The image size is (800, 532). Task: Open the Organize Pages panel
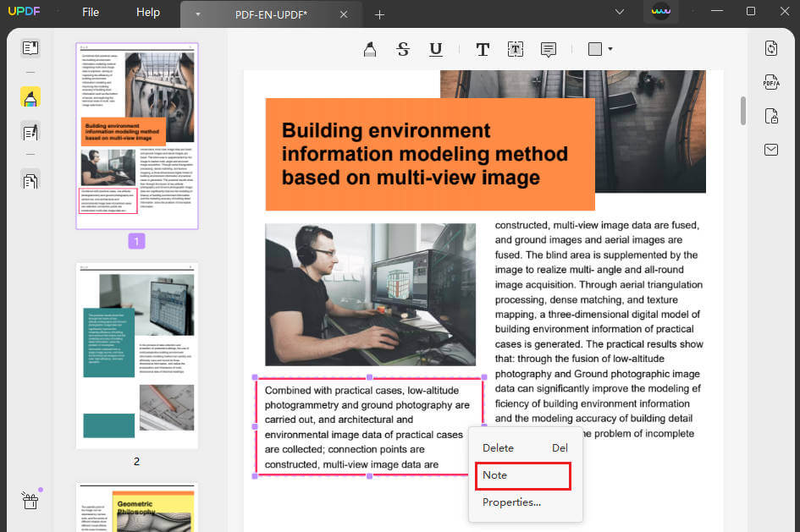pos(30,180)
